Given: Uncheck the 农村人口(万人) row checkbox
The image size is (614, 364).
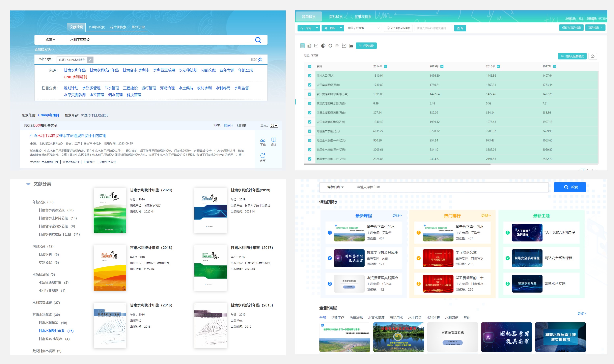Looking at the screenshot, I should coord(310,76).
